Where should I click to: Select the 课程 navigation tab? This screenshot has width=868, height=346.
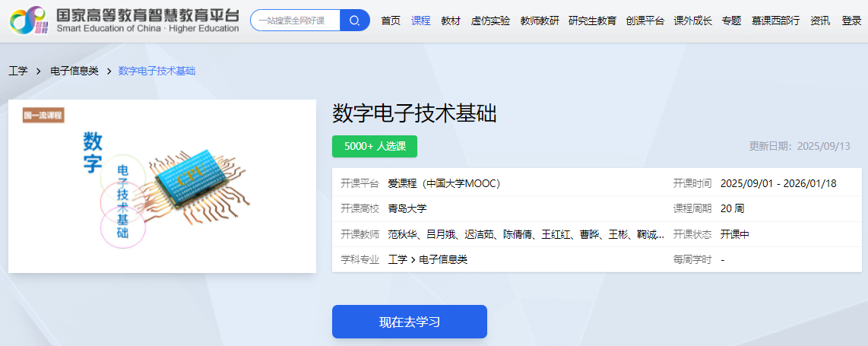click(421, 21)
